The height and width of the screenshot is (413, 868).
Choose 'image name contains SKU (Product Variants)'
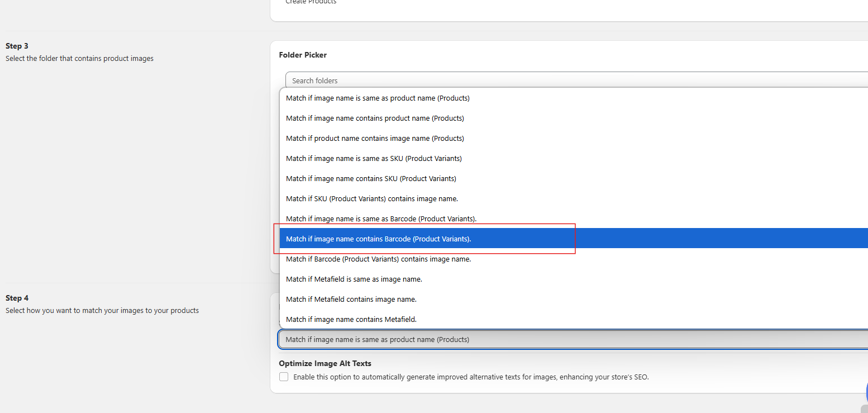pyautogui.click(x=371, y=179)
